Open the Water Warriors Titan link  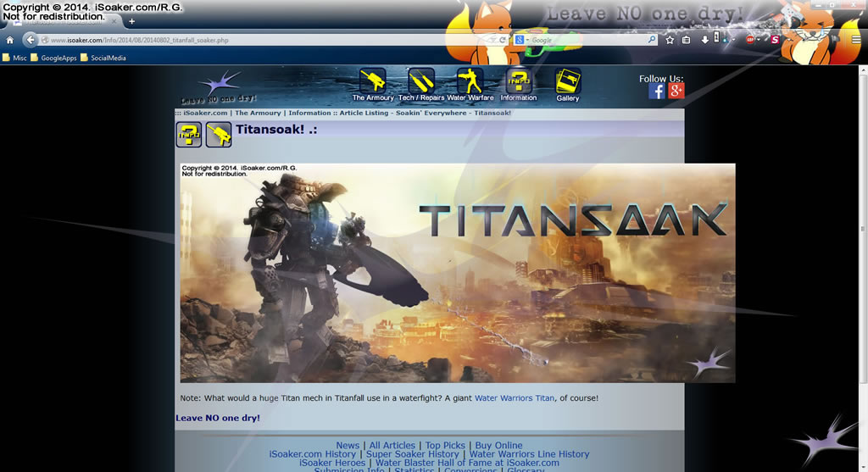click(515, 397)
